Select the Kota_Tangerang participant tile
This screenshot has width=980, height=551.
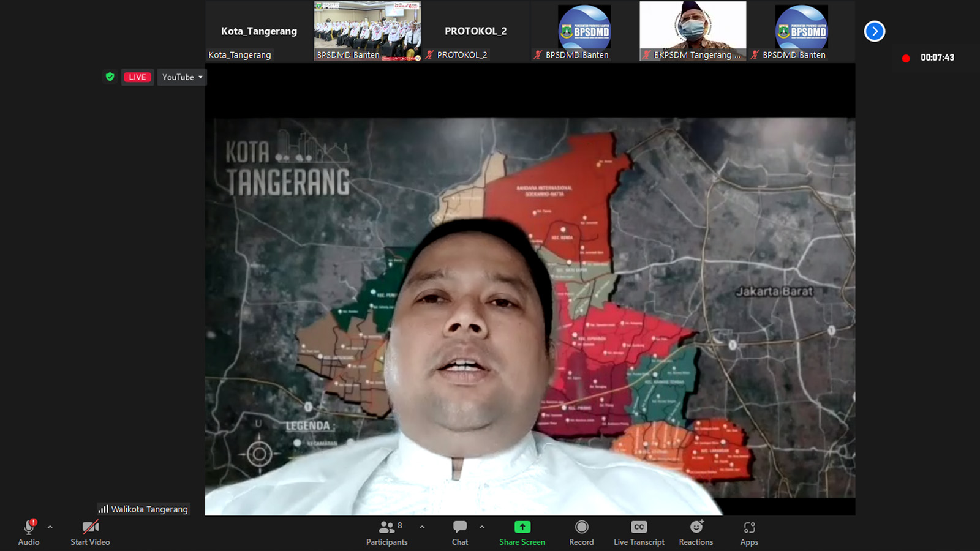tap(259, 31)
